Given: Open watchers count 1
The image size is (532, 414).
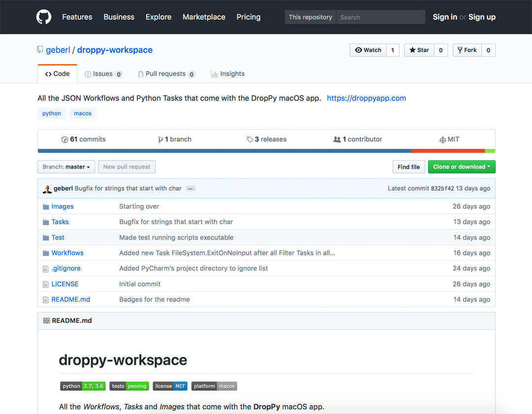Looking at the screenshot, I should coord(393,50).
